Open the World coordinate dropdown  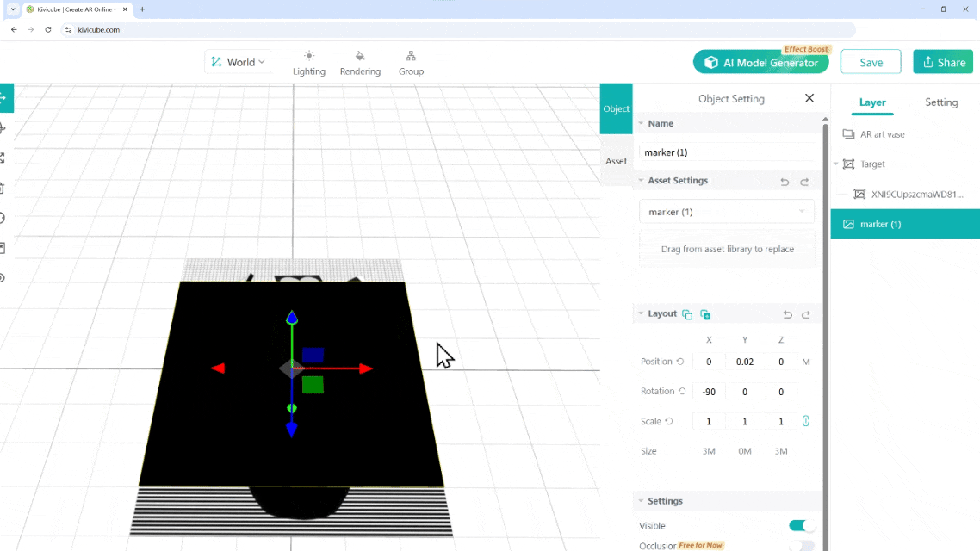[x=239, y=62]
